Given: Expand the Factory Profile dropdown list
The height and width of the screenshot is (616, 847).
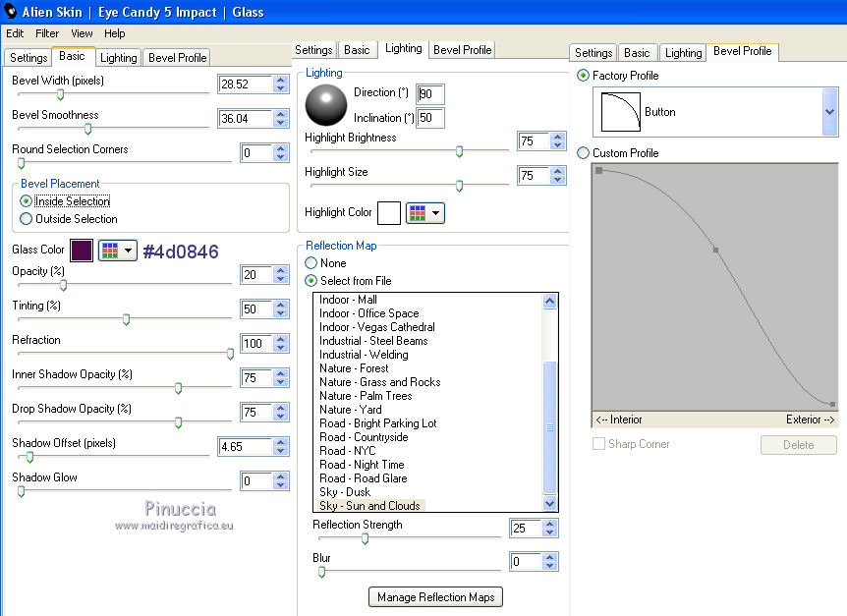Looking at the screenshot, I should [x=829, y=111].
